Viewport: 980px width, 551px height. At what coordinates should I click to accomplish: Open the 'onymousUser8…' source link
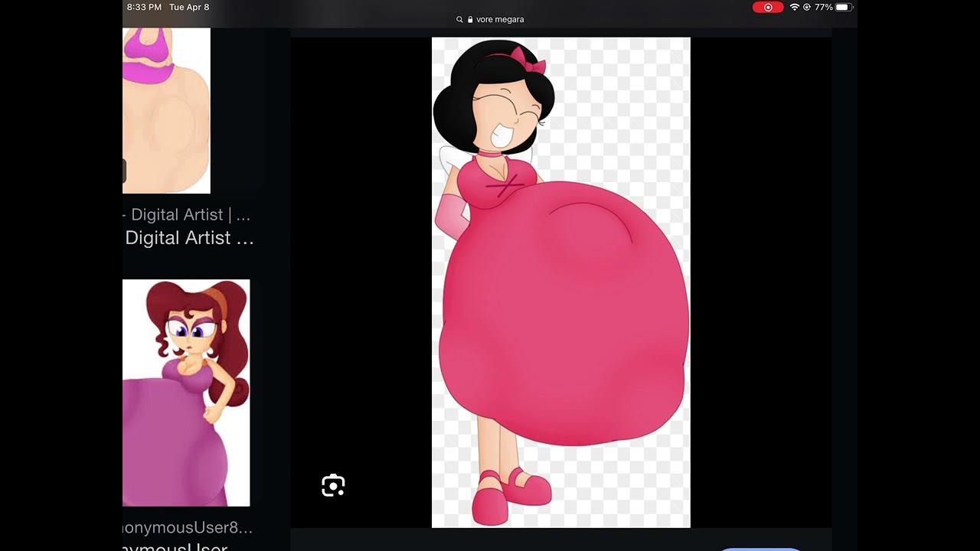[x=188, y=527]
